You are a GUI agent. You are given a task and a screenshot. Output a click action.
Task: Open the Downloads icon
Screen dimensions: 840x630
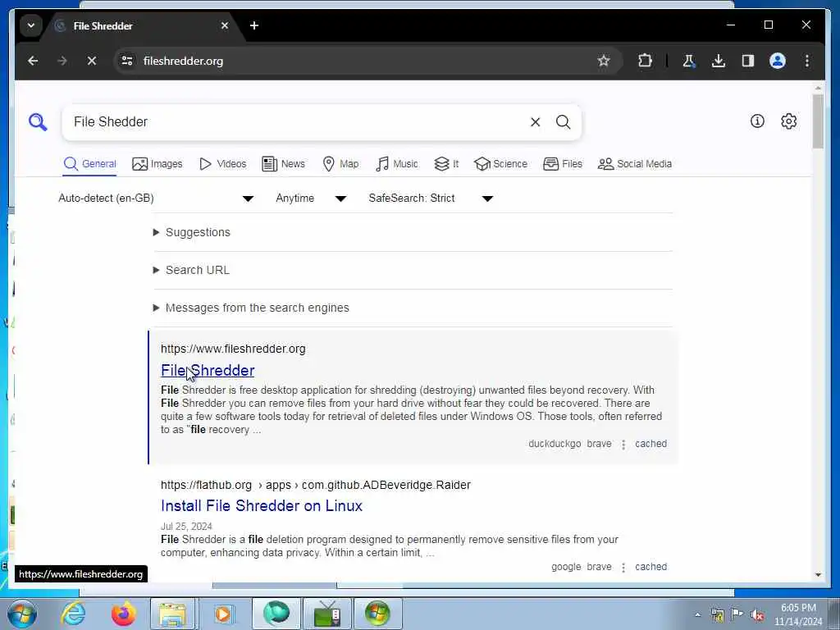719,61
